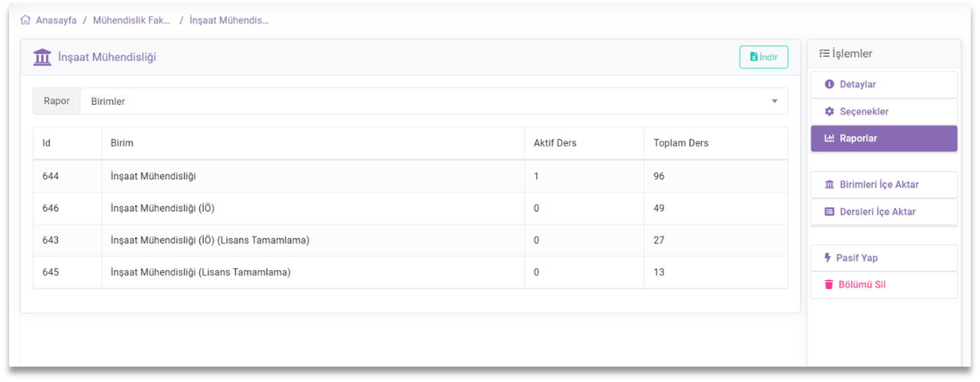Open the Detaylar menu item

pos(884,85)
